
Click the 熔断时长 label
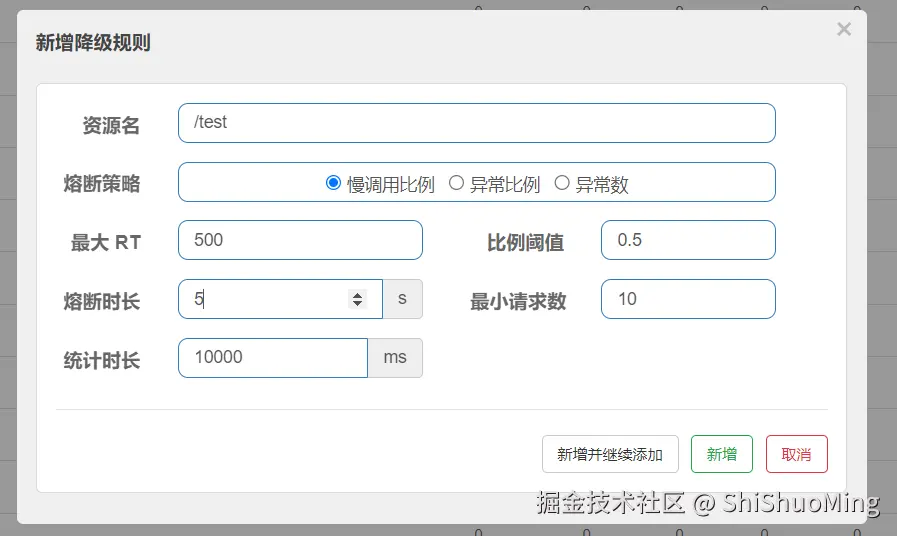[x=102, y=301]
